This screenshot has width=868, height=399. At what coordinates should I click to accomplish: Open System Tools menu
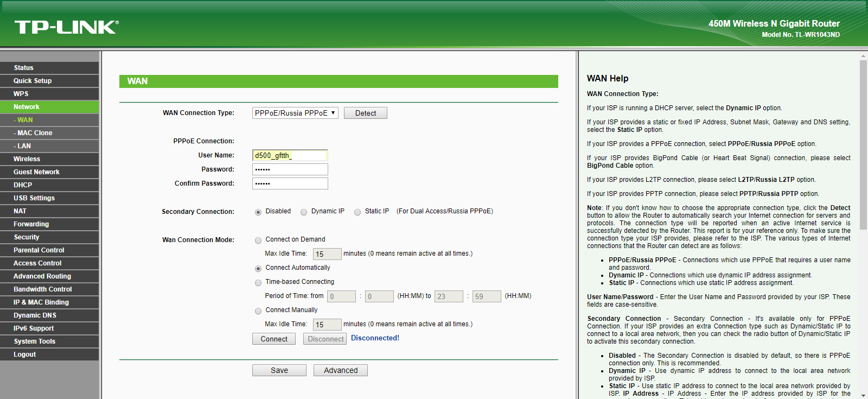click(49, 341)
